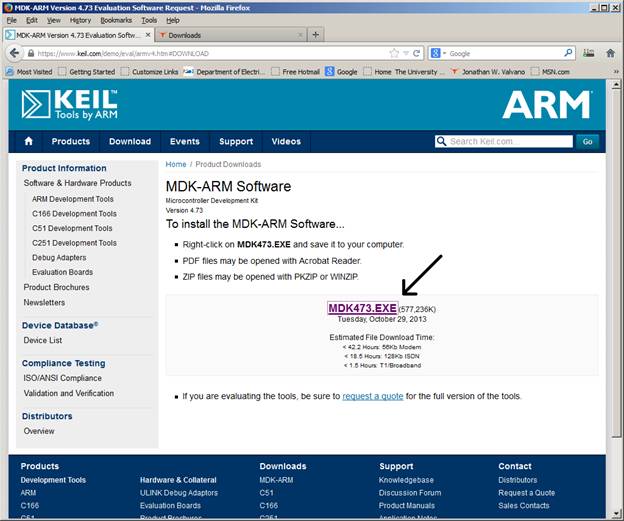The image size is (624, 521).
Task: Open Validation and Verification sidebar link
Action: [69, 393]
